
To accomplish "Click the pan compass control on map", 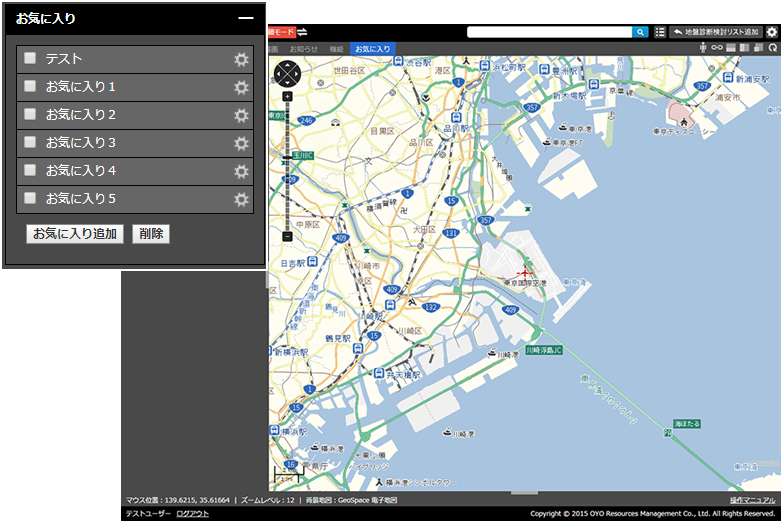I will [287, 75].
